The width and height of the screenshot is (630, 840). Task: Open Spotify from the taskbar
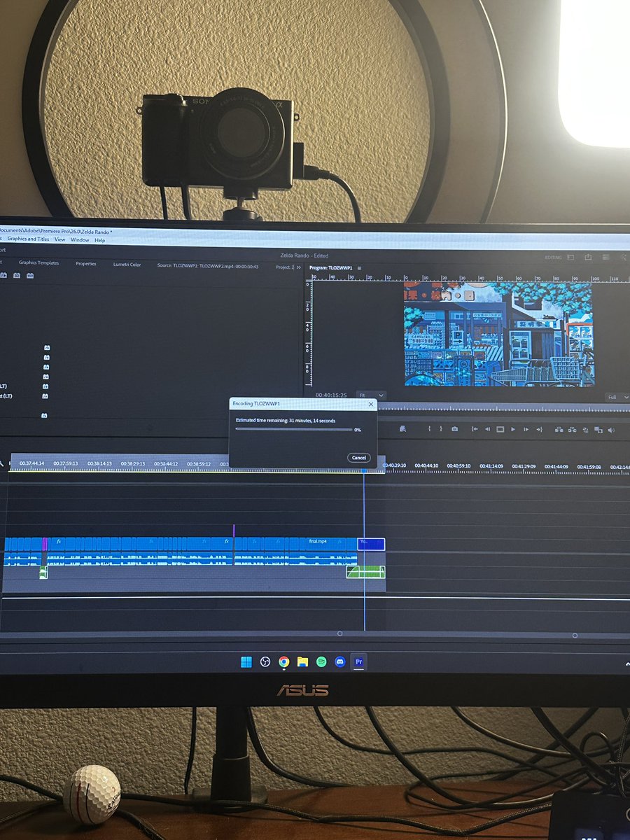coord(321,661)
